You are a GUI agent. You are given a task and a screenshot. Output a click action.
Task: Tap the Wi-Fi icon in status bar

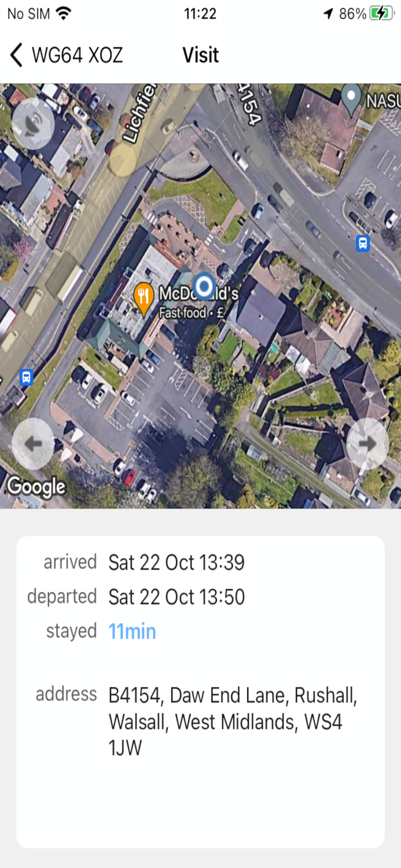pyautogui.click(x=64, y=13)
